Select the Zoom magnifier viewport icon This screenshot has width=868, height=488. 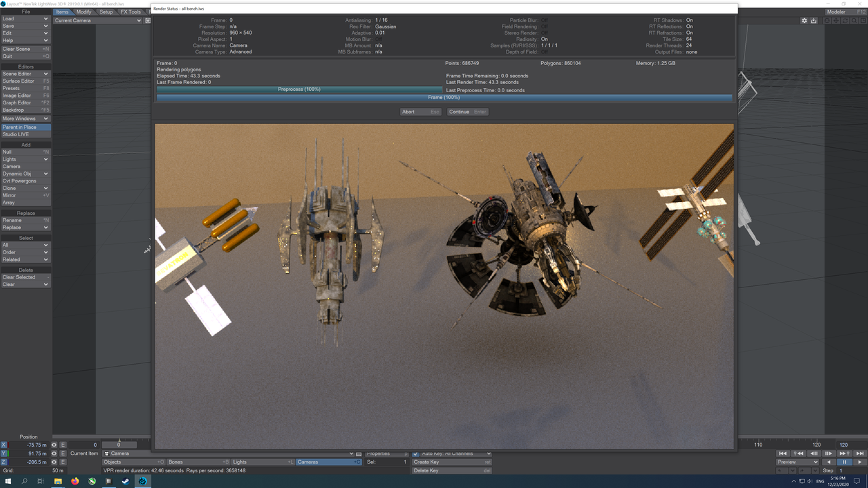[x=854, y=20]
